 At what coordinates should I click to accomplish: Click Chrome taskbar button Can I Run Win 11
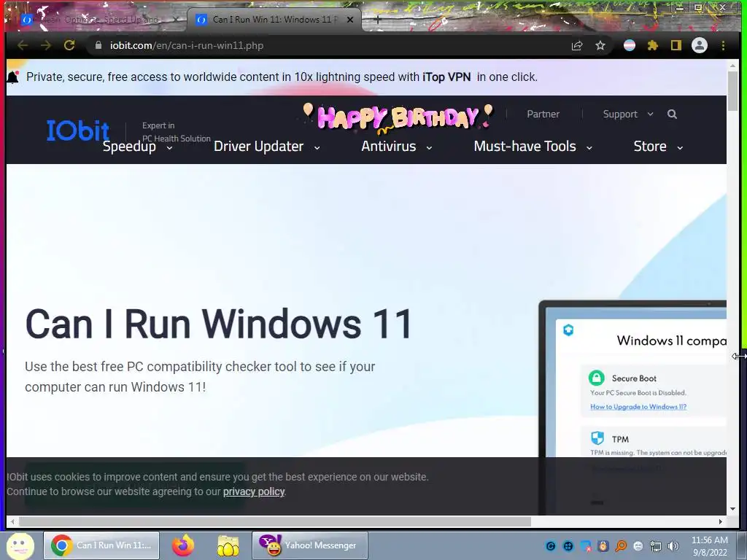[101, 545]
